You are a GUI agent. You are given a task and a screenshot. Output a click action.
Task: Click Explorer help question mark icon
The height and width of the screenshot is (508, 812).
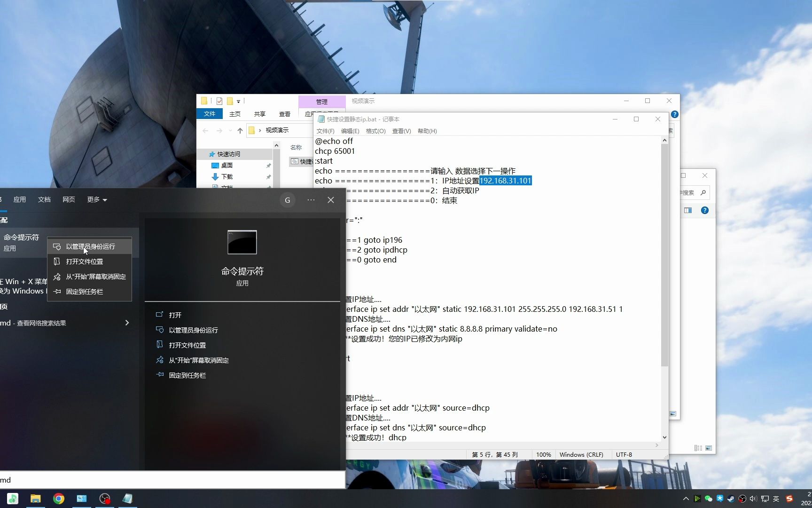(x=675, y=114)
